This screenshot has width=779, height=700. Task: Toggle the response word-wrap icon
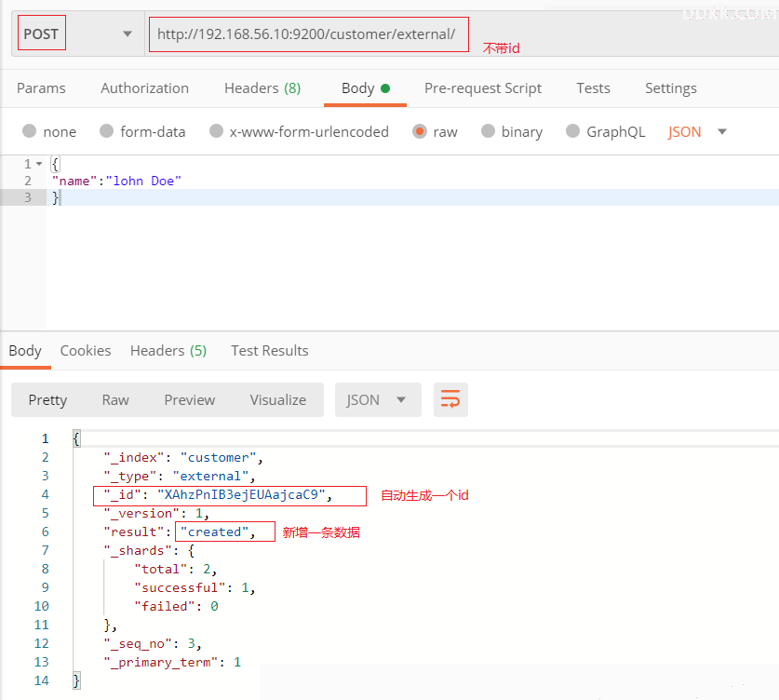point(450,399)
